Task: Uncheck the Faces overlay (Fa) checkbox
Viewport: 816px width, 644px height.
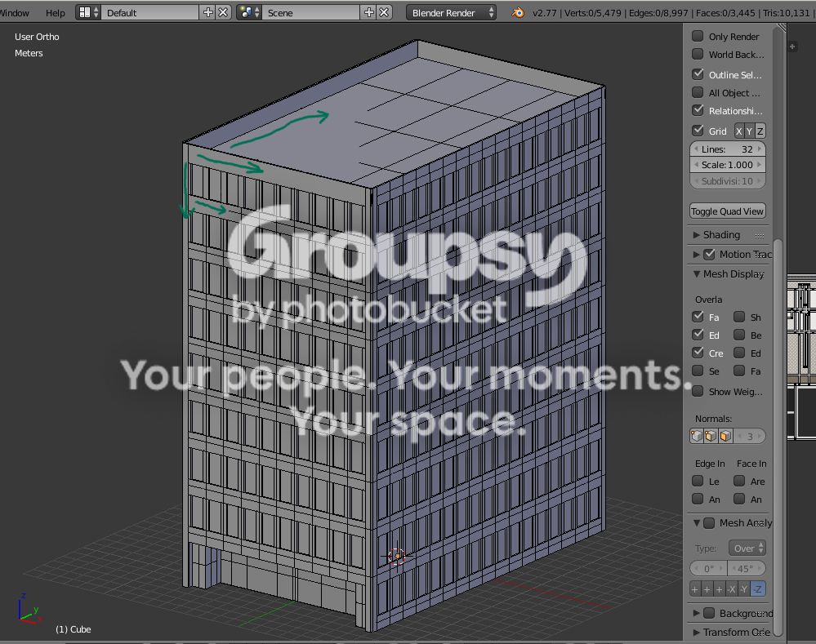Action: [698, 317]
